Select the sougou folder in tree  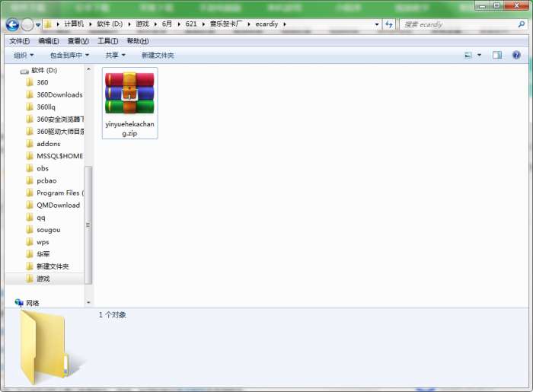point(48,230)
